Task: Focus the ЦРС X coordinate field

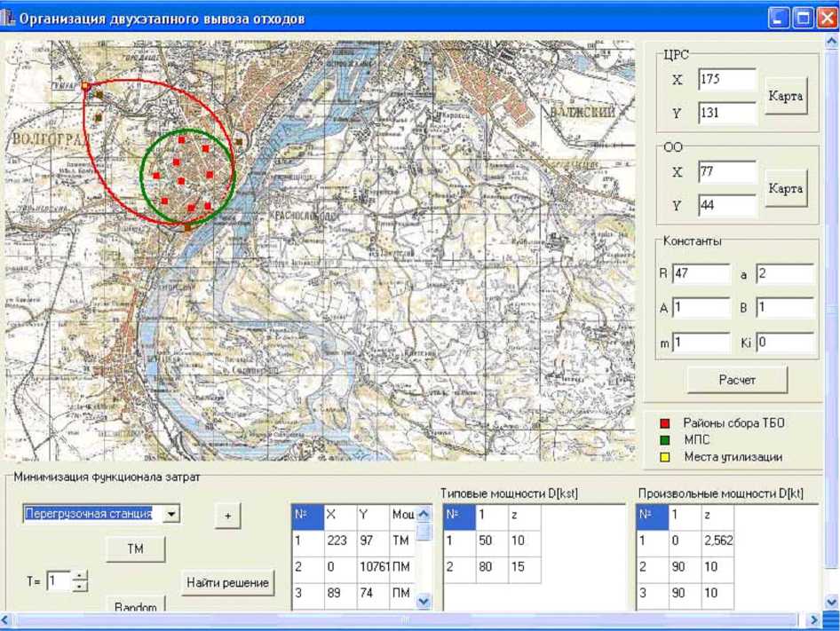Action: click(726, 80)
